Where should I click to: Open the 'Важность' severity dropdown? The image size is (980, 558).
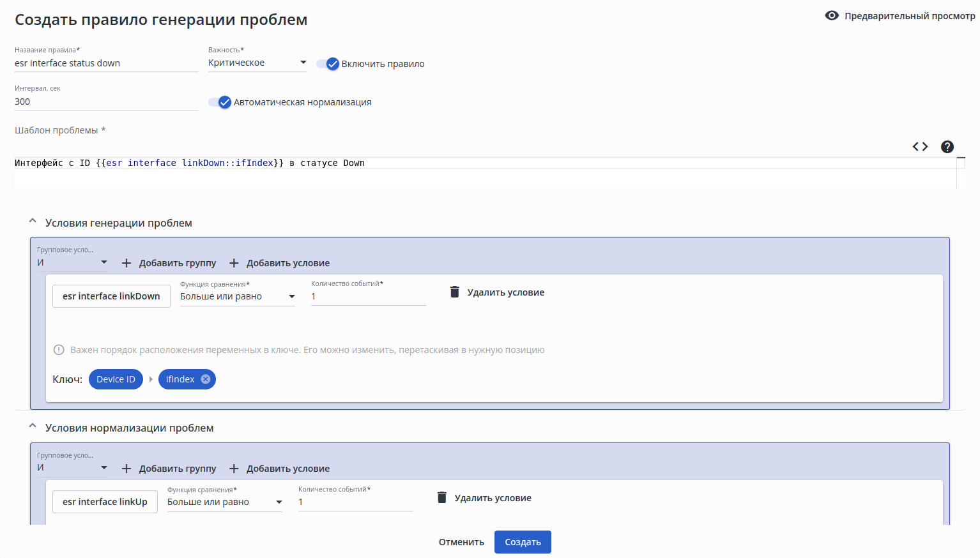(257, 63)
